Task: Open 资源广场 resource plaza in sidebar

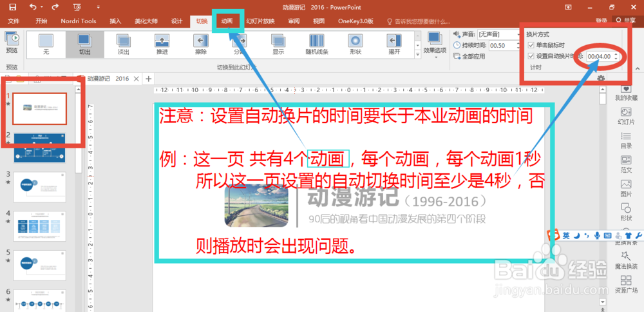Action: [626, 284]
